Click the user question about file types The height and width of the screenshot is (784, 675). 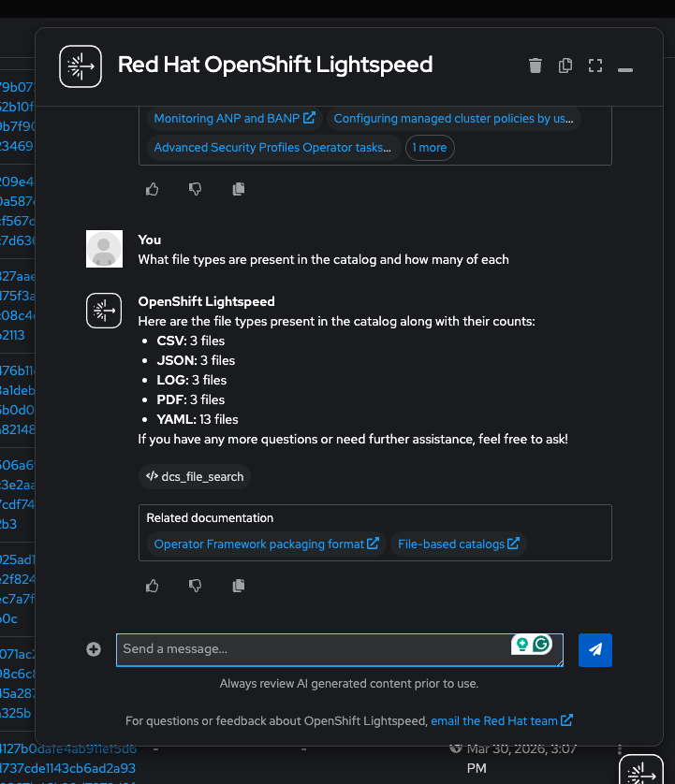pos(323,259)
